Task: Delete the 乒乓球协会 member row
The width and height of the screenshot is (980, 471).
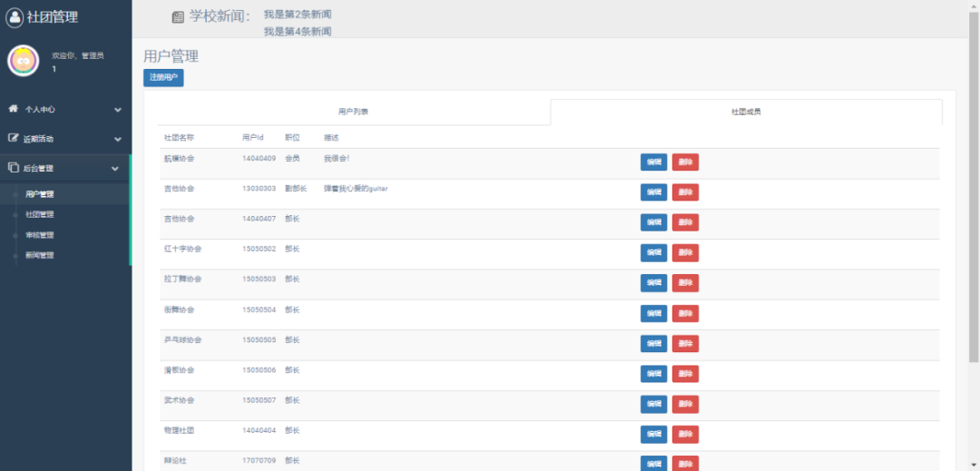Action: click(x=686, y=344)
